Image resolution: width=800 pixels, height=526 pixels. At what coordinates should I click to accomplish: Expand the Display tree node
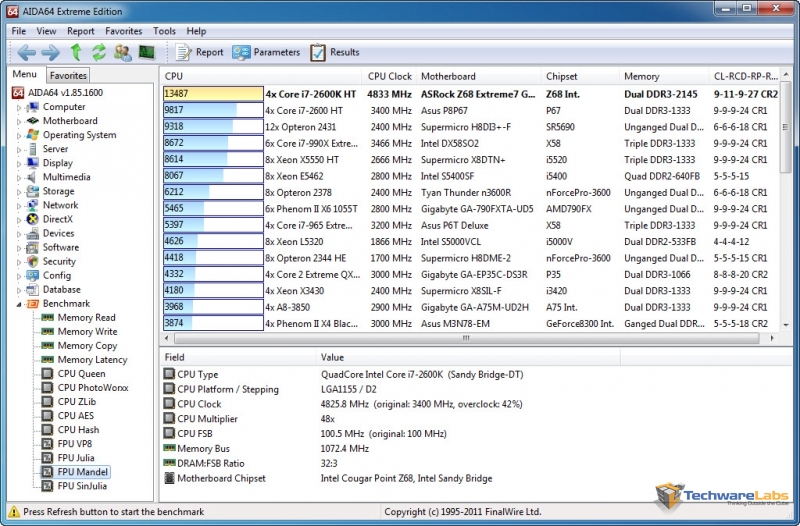(x=19, y=164)
